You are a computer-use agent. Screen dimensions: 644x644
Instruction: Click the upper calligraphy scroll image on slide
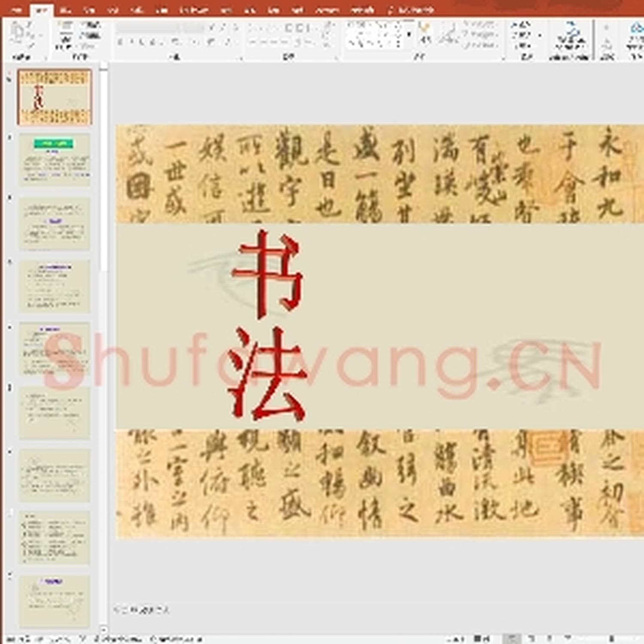(x=380, y=174)
